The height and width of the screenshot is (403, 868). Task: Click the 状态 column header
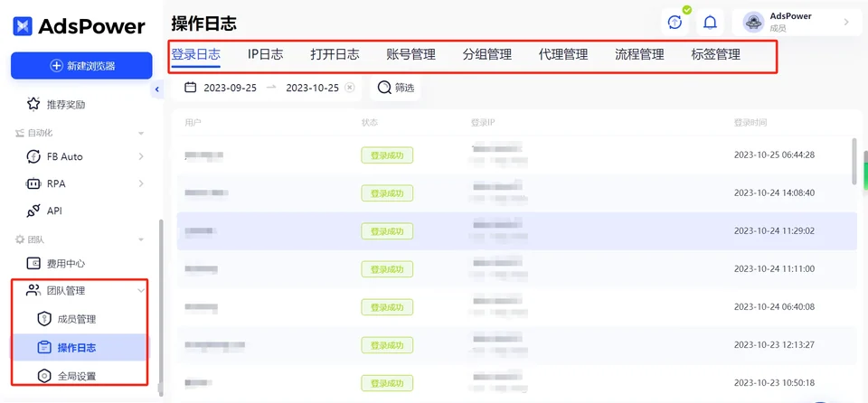pos(370,122)
